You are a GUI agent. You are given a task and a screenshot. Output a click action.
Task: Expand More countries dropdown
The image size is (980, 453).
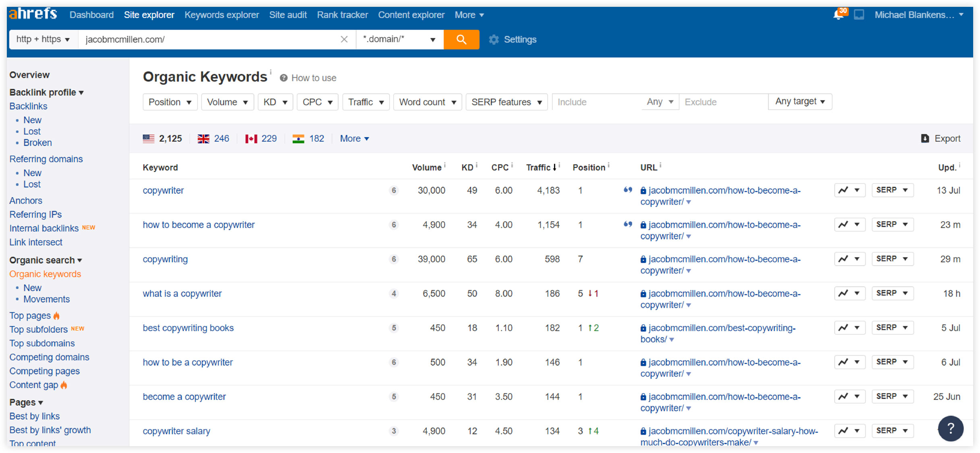pos(354,139)
